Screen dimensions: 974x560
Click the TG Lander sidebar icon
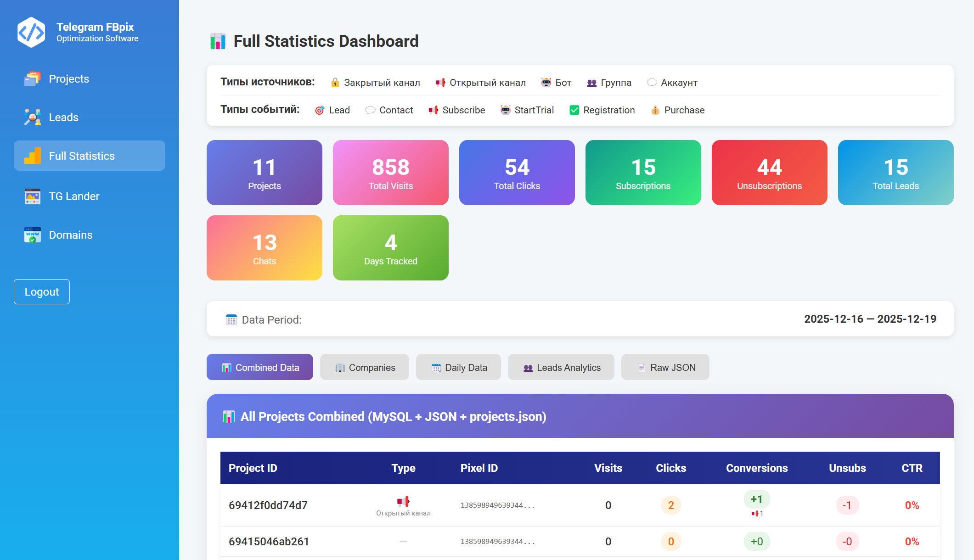pos(33,196)
